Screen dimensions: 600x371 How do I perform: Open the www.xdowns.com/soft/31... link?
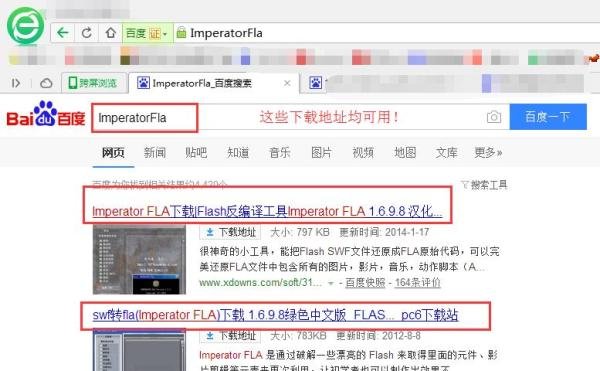(260, 283)
